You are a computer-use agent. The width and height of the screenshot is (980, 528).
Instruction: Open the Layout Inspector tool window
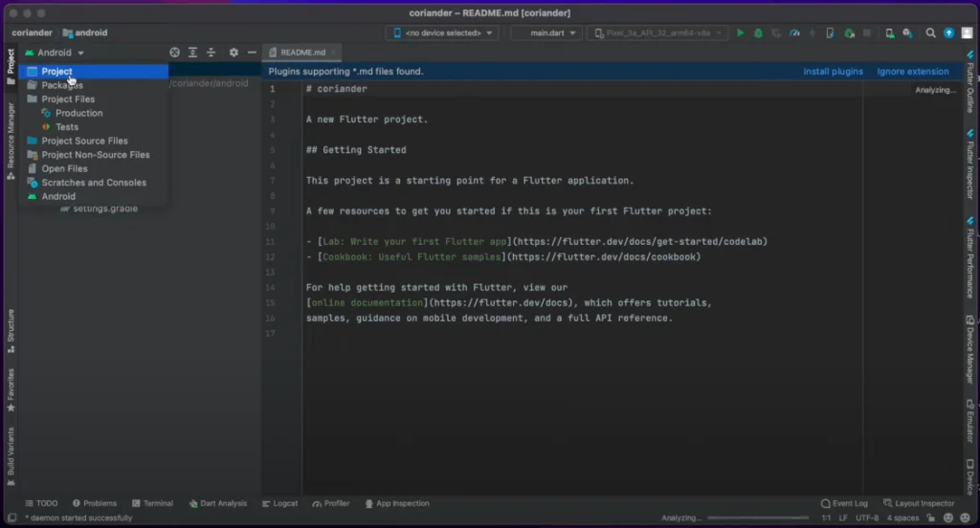(919, 503)
